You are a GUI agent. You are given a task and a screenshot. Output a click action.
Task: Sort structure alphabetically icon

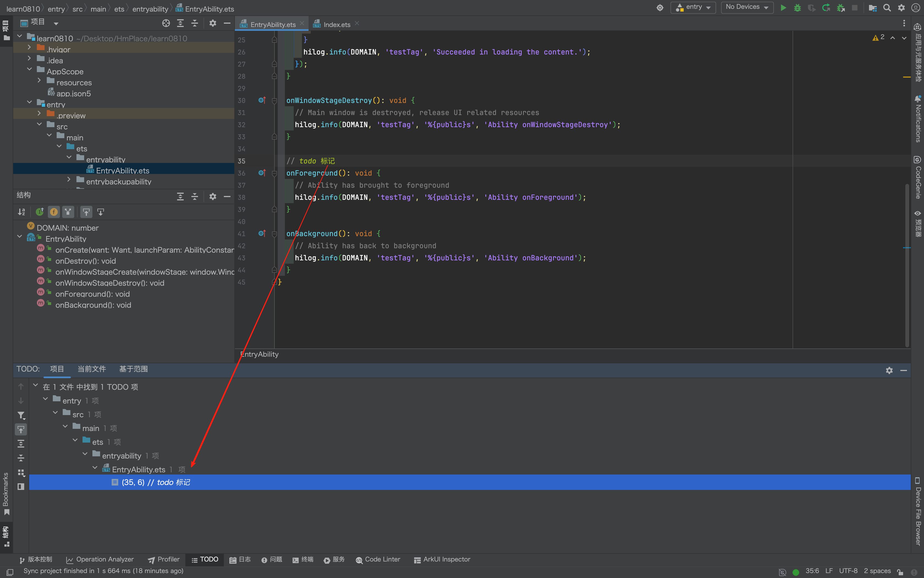(x=21, y=212)
